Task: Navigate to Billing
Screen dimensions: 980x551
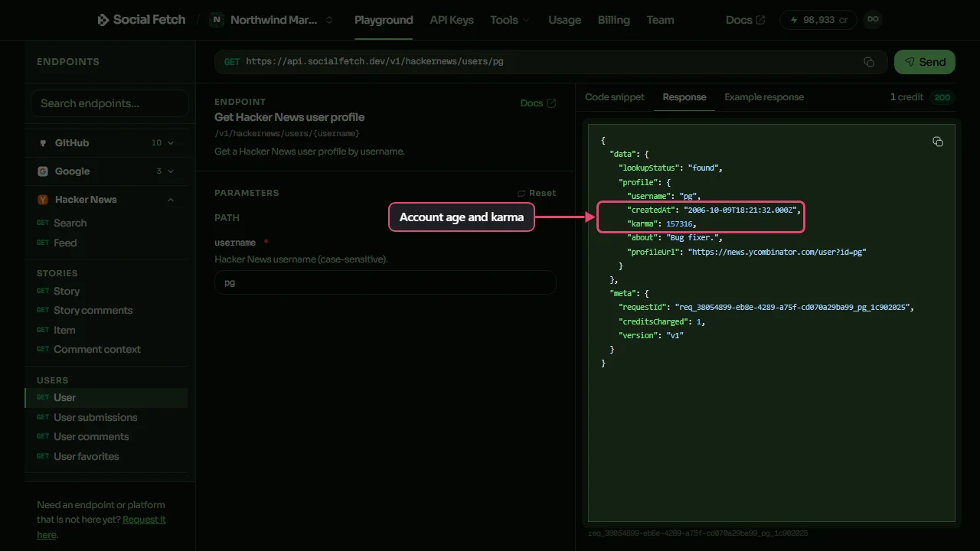Action: click(614, 20)
